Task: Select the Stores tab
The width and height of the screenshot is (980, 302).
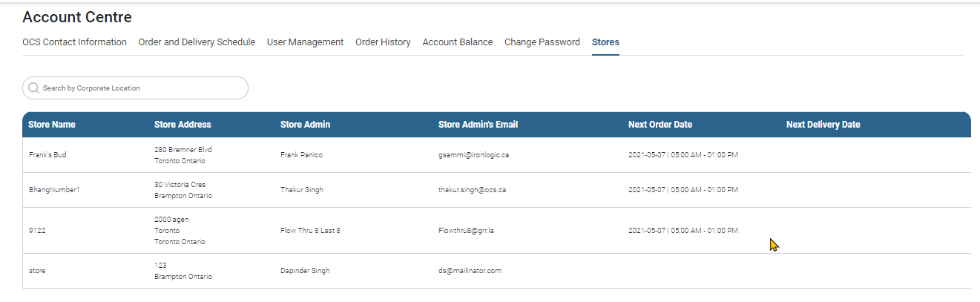Action: click(605, 42)
